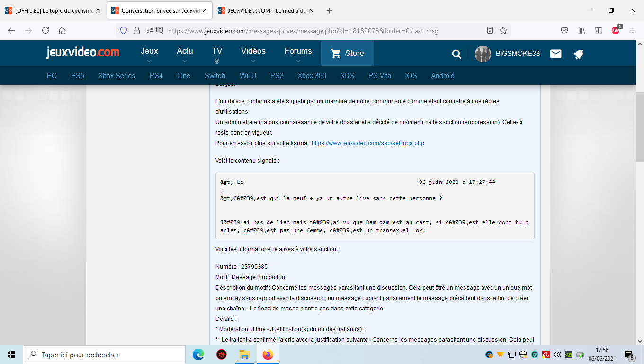Open the sso/settings.php karma link
This screenshot has height=364, width=644.
pos(368,143)
